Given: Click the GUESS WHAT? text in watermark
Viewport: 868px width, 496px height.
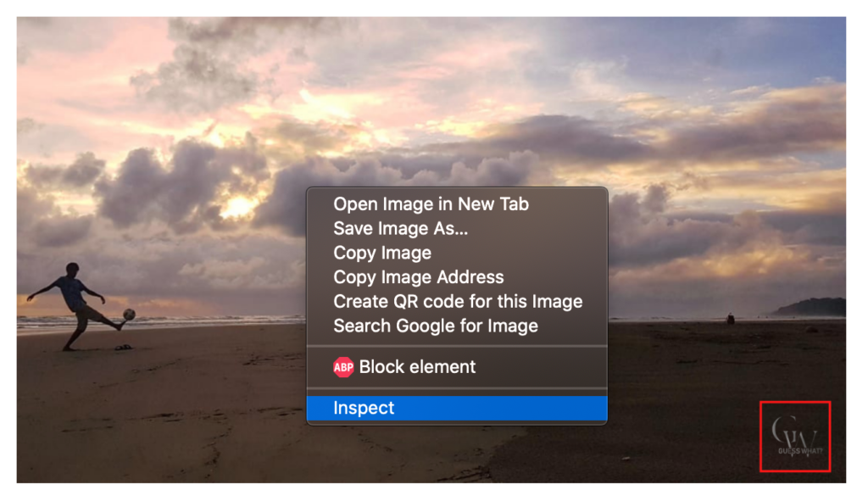Looking at the screenshot, I should click(799, 451).
